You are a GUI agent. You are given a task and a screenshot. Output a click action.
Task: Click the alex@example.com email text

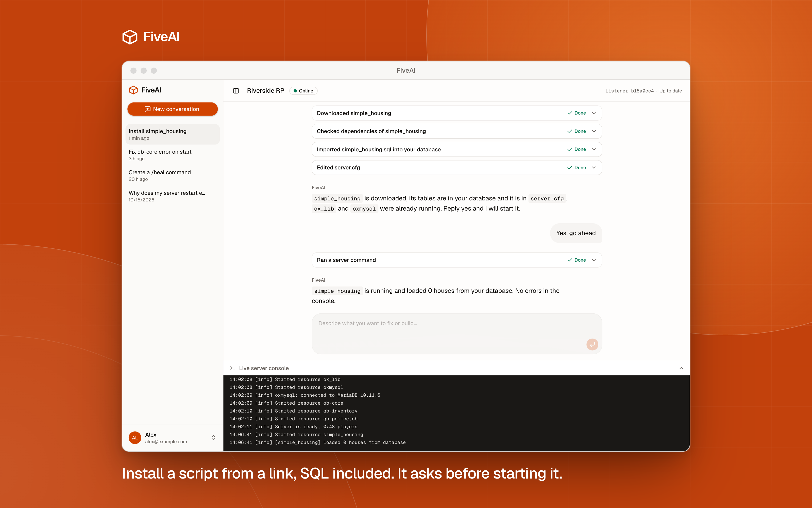pyautogui.click(x=166, y=441)
